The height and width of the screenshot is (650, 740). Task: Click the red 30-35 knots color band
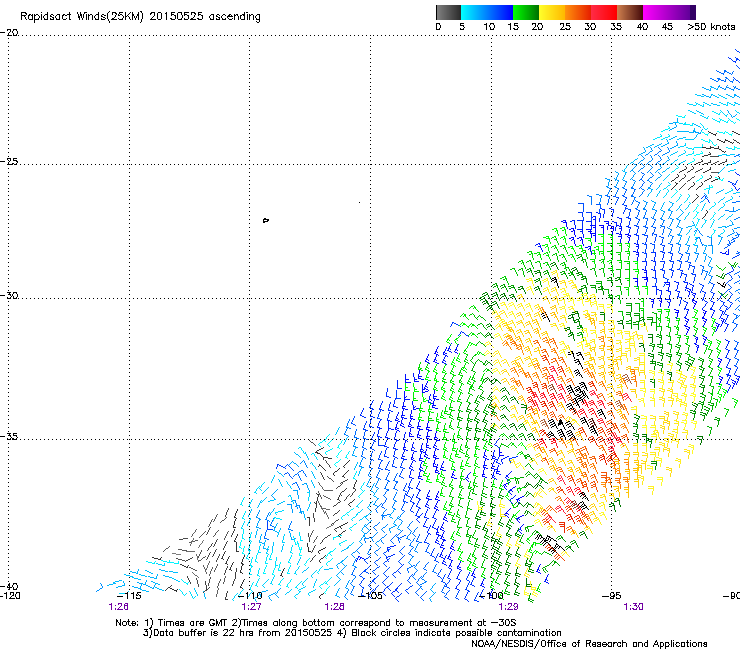tap(604, 12)
